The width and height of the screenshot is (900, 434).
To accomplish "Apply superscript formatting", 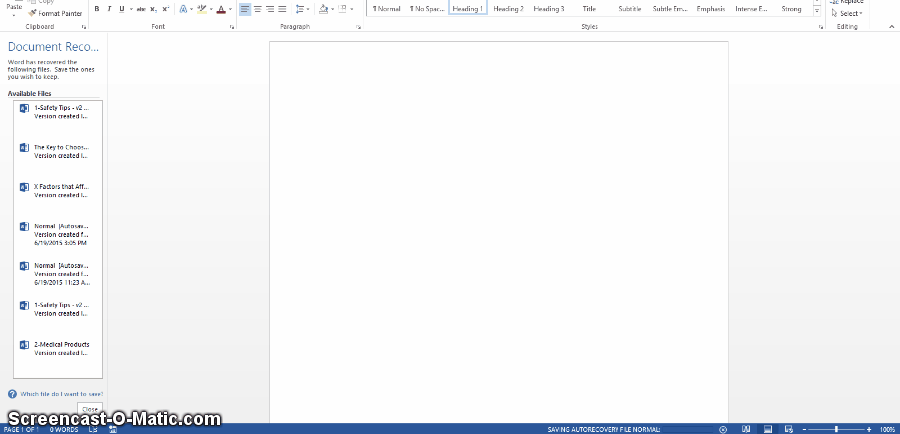I will [x=166, y=9].
